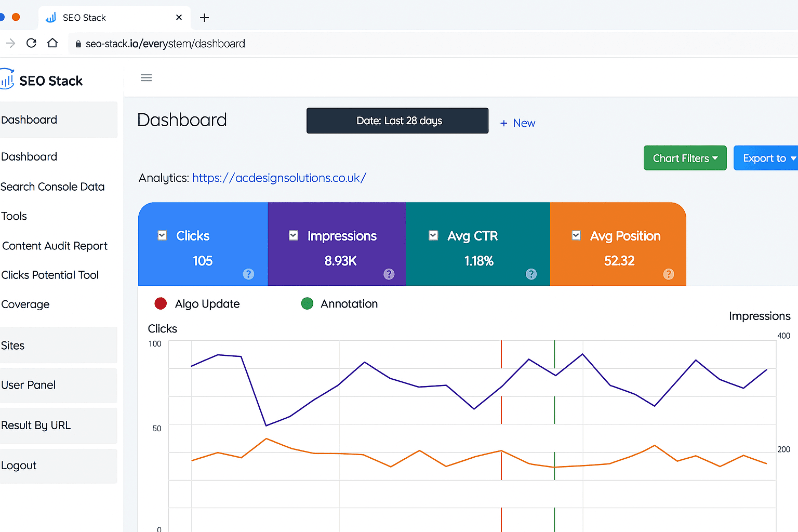Viewport: 798px width, 532px height.
Task: Click the Avg Position help icon
Action: [x=669, y=274]
